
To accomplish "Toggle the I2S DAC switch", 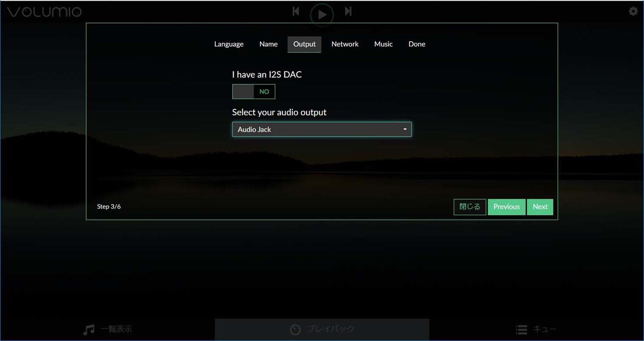I will [254, 92].
